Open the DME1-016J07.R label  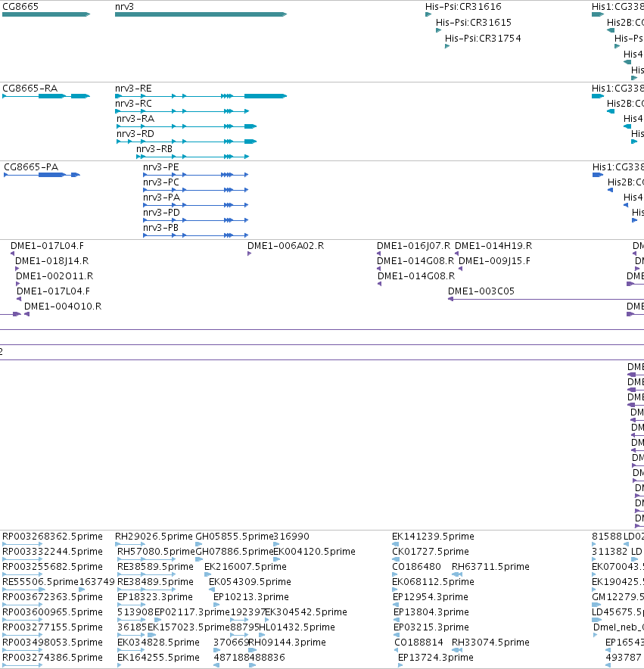coord(413,246)
